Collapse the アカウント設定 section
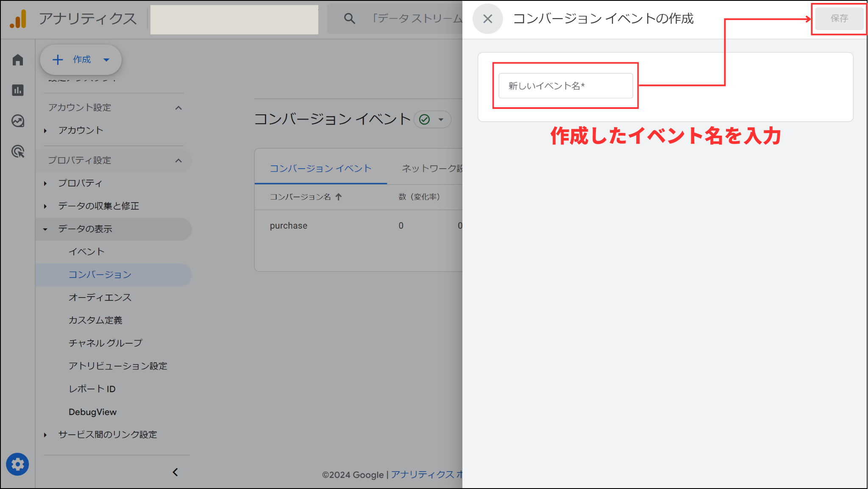 178,108
